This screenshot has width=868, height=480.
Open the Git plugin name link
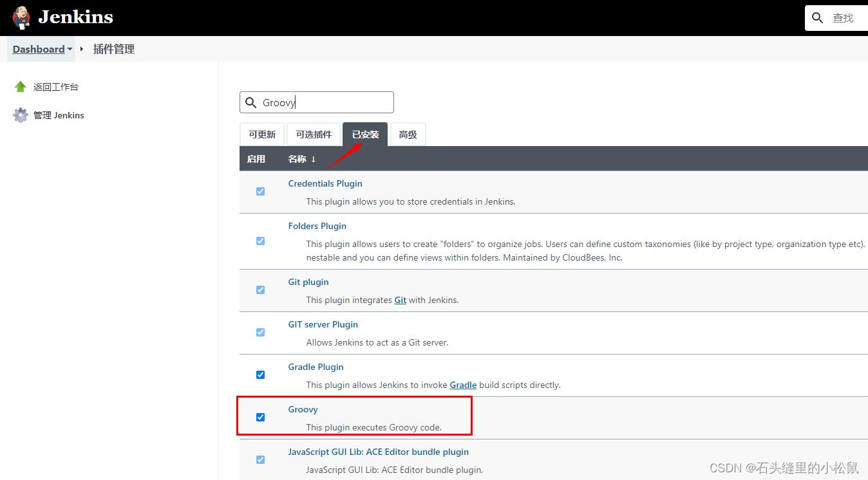(308, 282)
